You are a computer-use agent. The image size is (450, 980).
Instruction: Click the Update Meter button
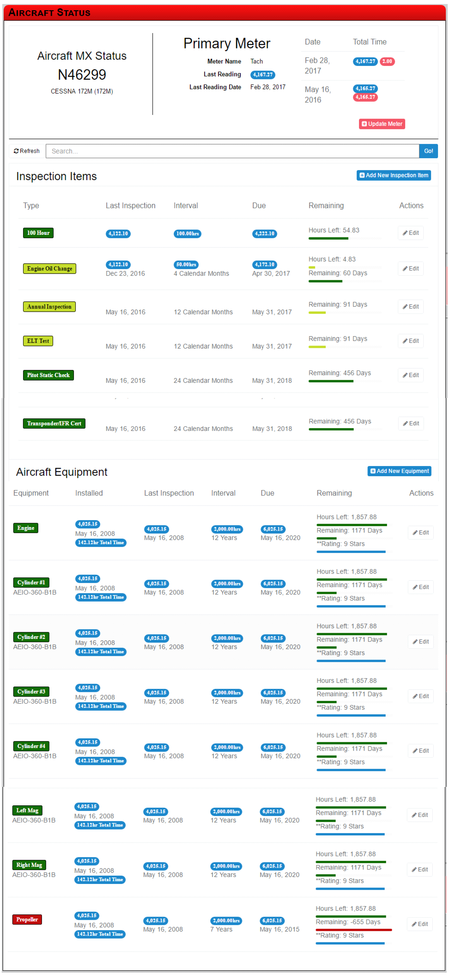pos(382,124)
